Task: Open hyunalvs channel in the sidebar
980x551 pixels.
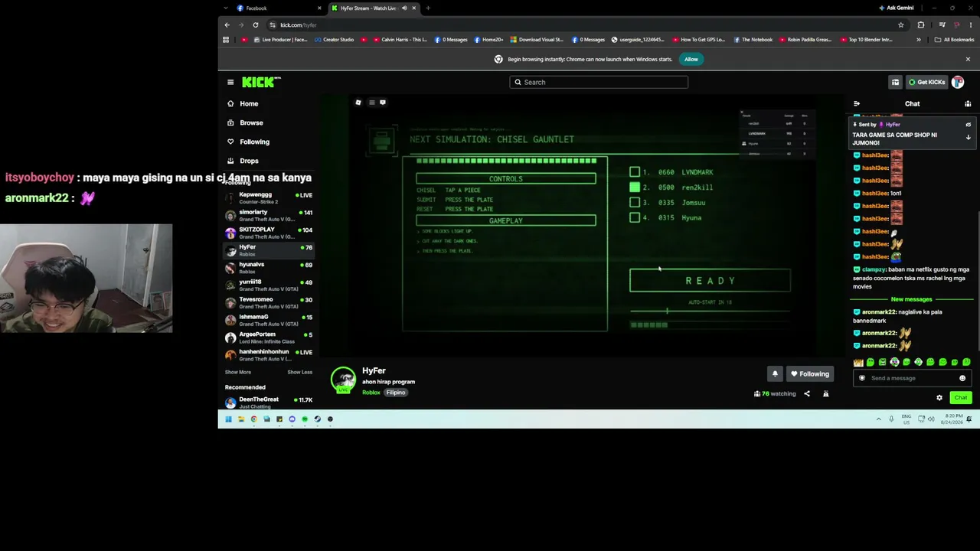Action: tap(268, 268)
